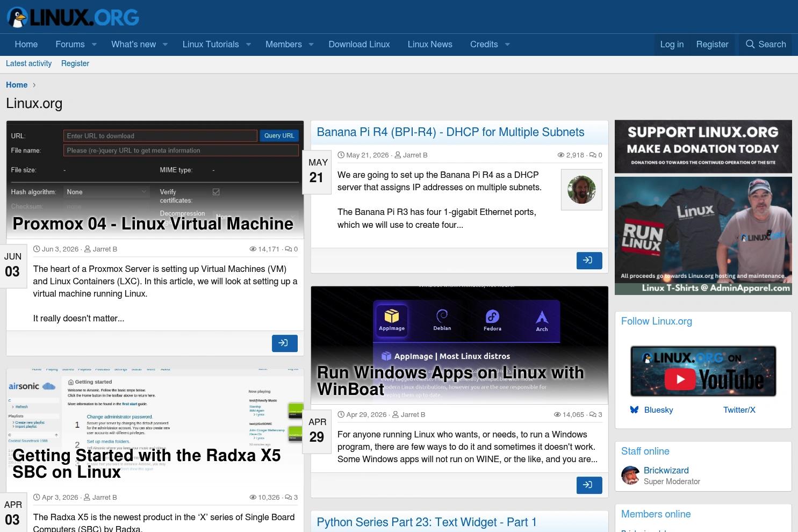
Task: Click the Search magnifier icon
Action: 750,44
